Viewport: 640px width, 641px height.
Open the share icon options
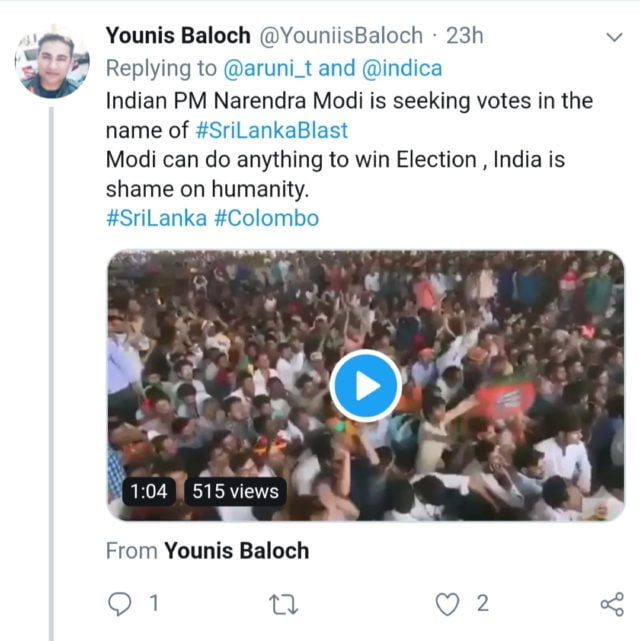611,603
